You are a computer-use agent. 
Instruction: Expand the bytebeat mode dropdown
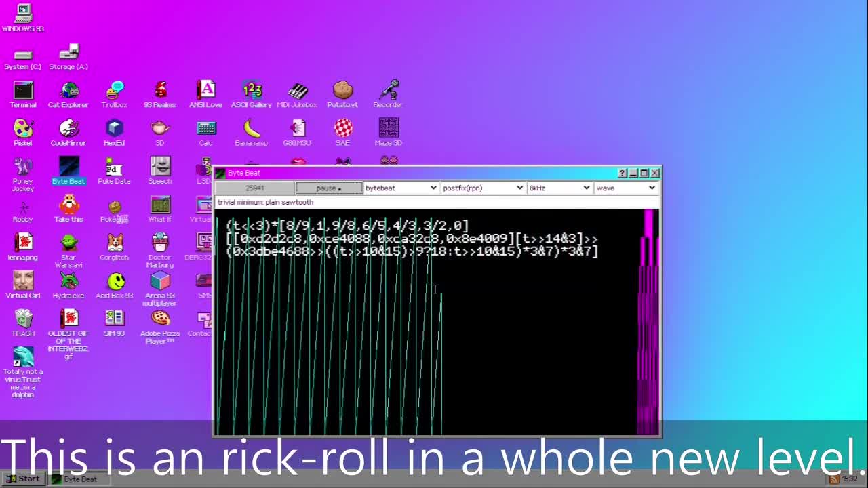pyautogui.click(x=401, y=188)
